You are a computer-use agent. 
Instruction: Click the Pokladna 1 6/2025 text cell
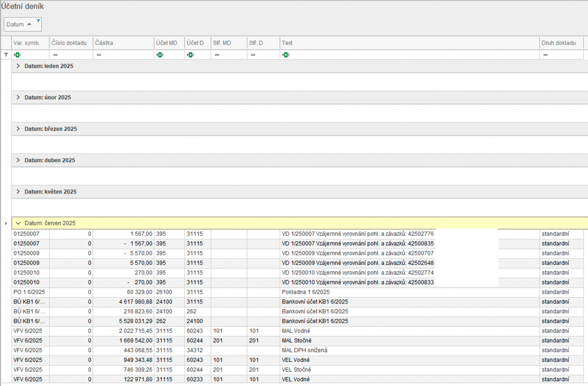click(409, 292)
